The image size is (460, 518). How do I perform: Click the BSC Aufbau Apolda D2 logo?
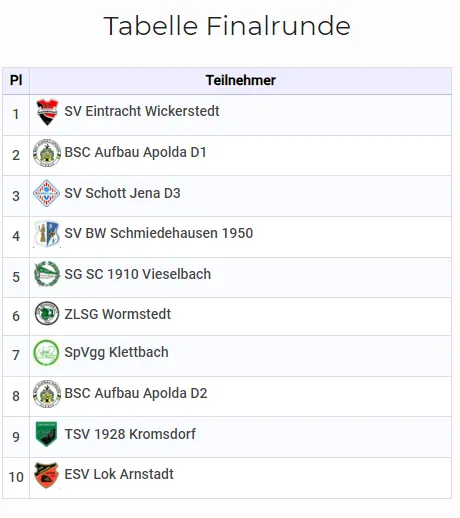coord(47,394)
